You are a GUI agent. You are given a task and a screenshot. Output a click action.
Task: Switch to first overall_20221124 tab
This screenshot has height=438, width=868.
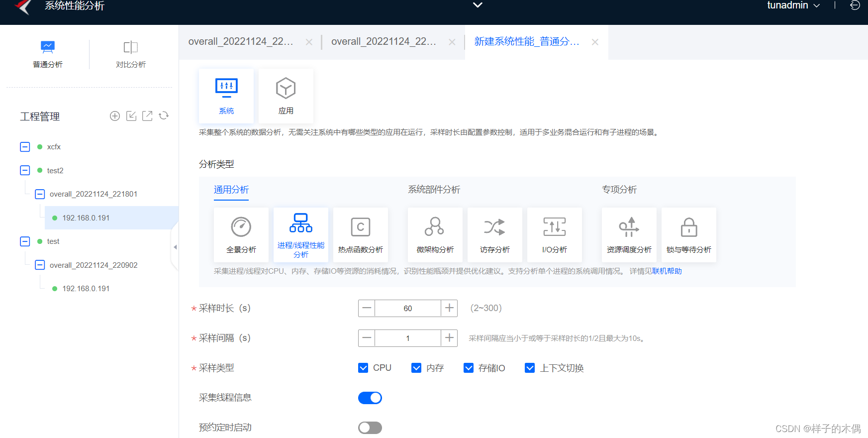[241, 42]
